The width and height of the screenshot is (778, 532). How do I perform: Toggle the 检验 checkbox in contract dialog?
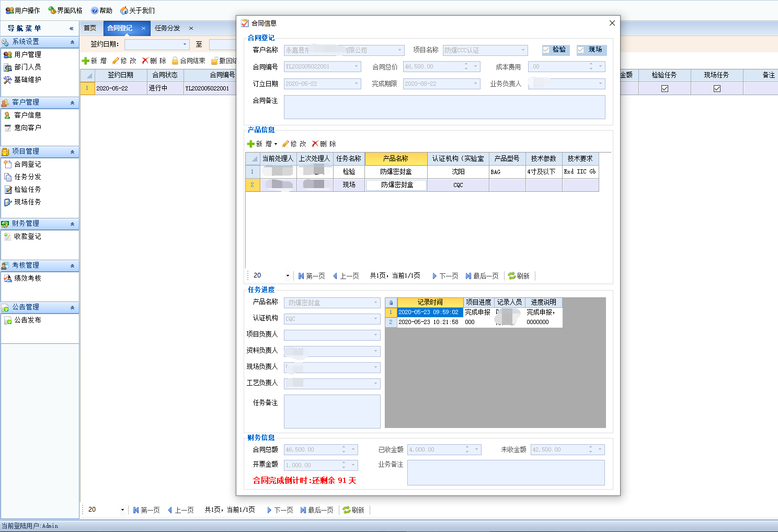[546, 50]
